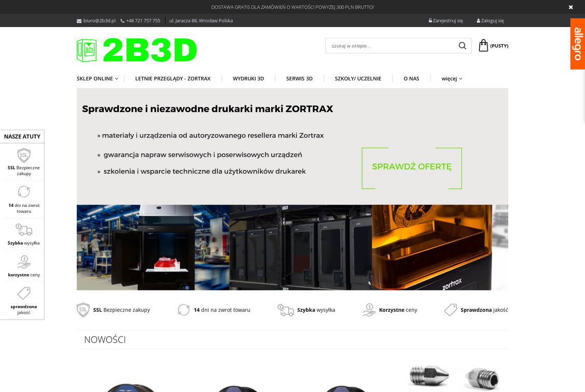Screen dimensions: 585x392
Task: Click the SSL shield icon below the banner
Action: tap(83, 310)
